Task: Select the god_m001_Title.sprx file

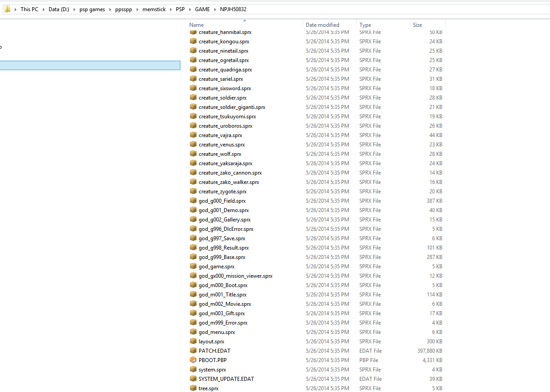Action: pos(222,295)
